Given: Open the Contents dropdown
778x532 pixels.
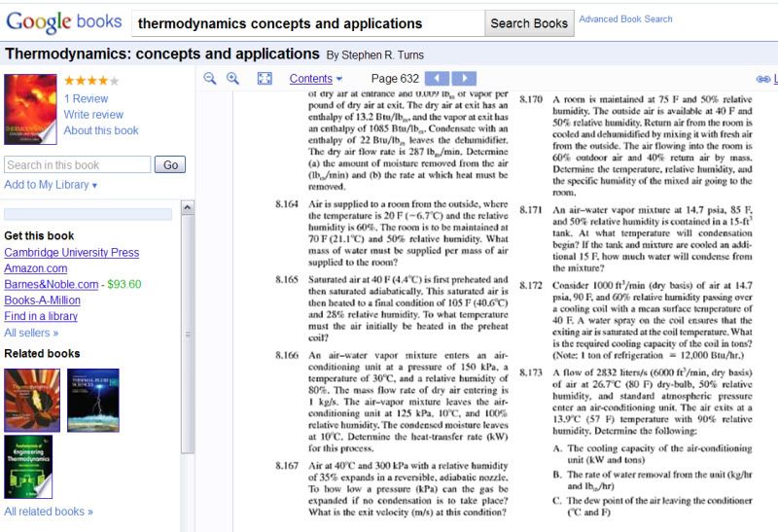Looking at the screenshot, I should coord(315,79).
